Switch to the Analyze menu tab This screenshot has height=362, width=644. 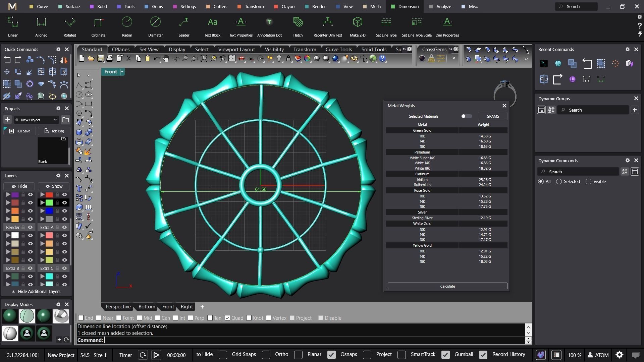pyautogui.click(x=440, y=6)
